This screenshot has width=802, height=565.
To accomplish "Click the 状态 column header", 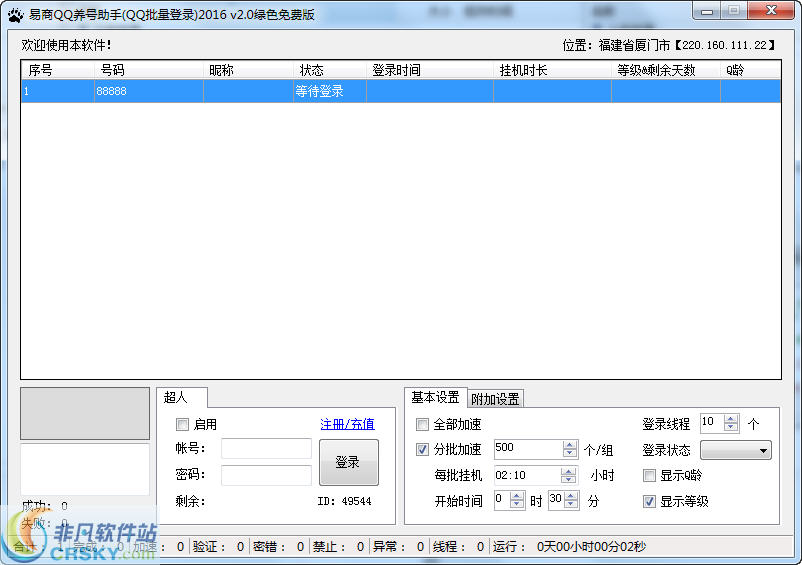I will 330,70.
